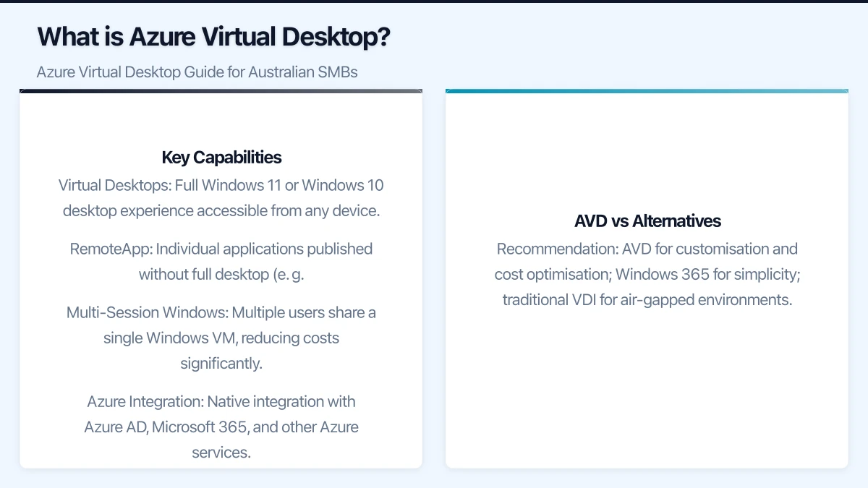Click the Azure Integration paragraph
Screen dimensions: 868x488
221,427
